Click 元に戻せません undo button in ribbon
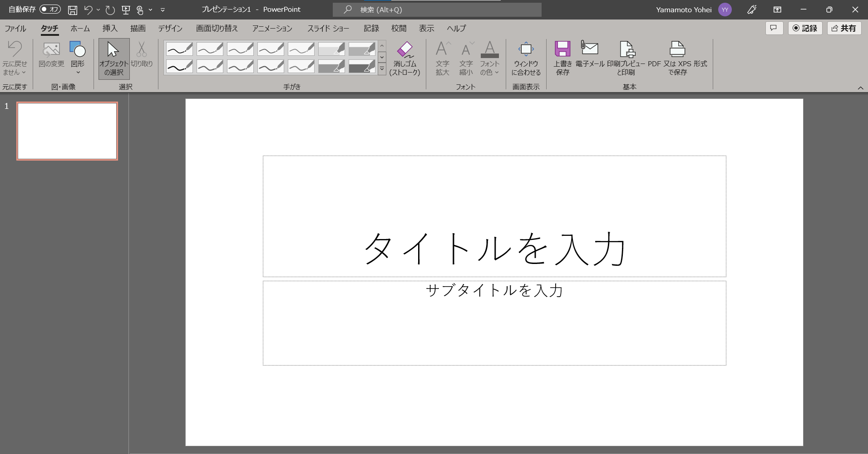This screenshot has width=868, height=454. 15,58
